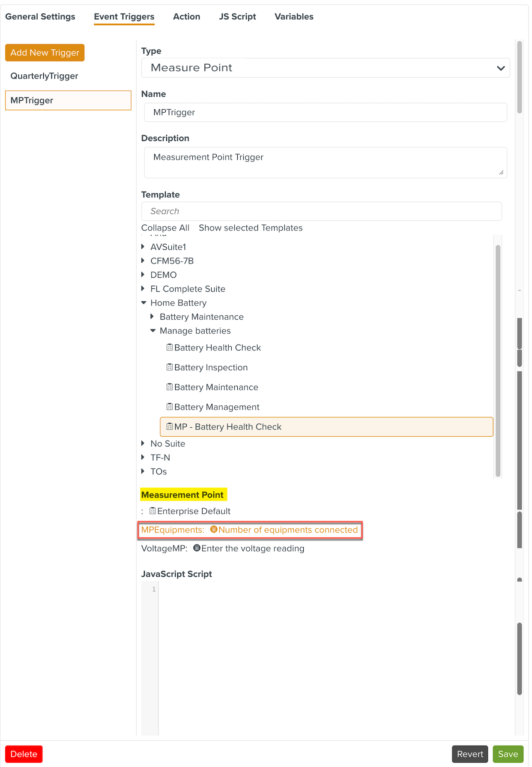This screenshot has height=767, width=532.
Task: Switch to the JS Script tab
Action: [x=237, y=17]
